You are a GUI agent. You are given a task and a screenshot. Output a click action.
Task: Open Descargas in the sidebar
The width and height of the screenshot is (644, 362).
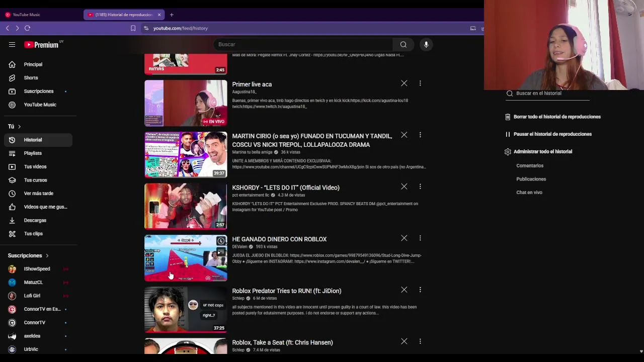click(x=38, y=220)
